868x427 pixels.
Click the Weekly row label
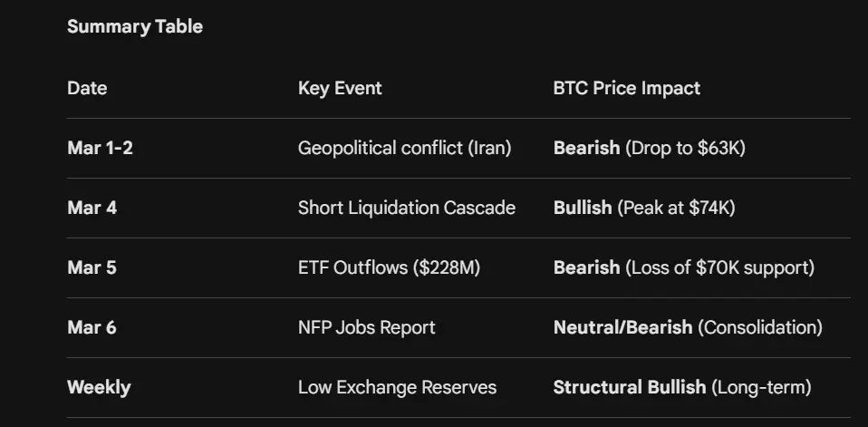99,387
